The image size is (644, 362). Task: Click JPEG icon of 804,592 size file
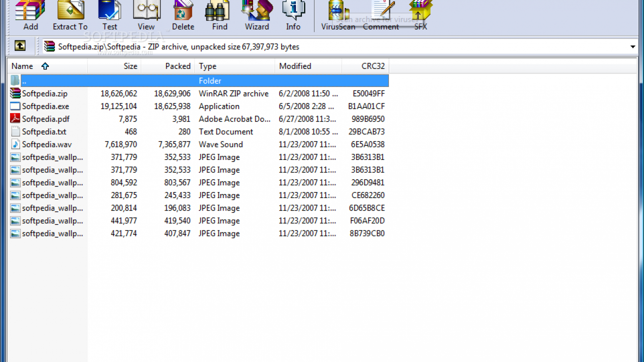tap(15, 183)
